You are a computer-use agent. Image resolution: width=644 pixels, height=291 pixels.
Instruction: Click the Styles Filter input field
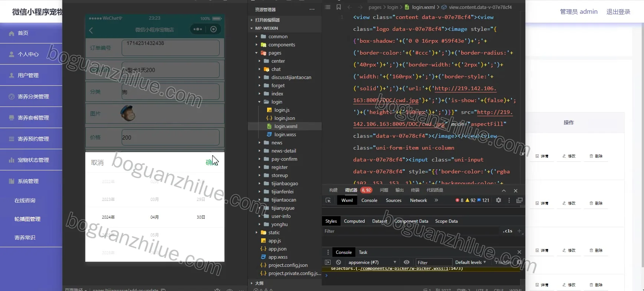(411, 231)
